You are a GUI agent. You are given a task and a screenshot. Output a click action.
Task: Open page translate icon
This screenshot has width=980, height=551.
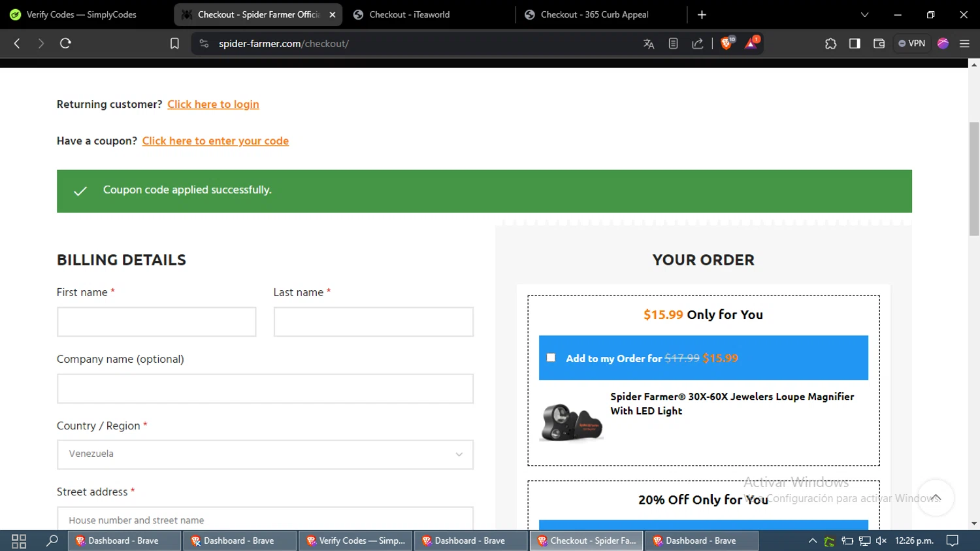(649, 44)
